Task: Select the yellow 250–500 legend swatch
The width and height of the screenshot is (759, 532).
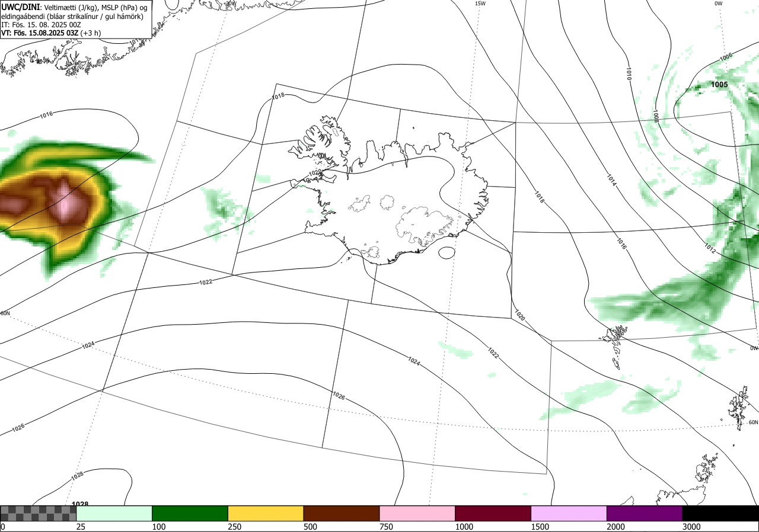Action: [266, 513]
